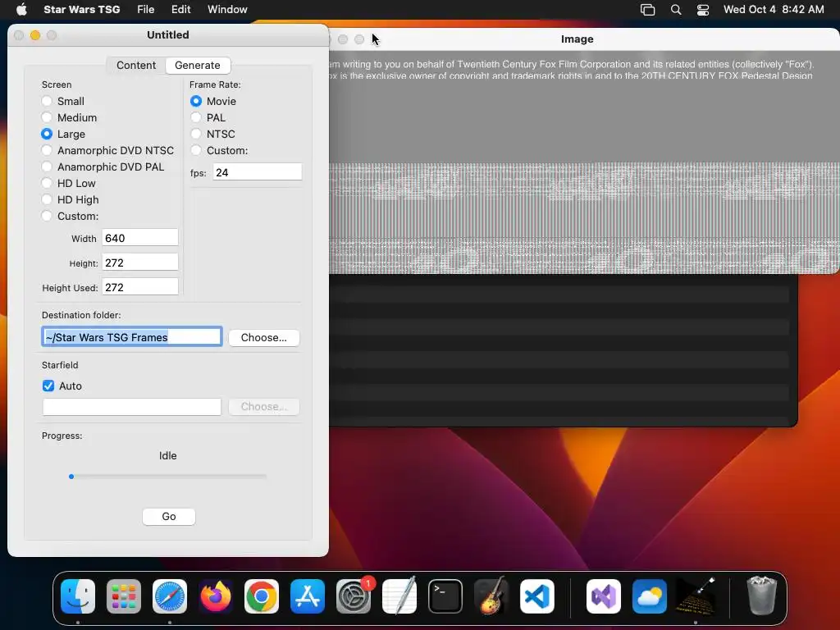
Task: Click the Stage Manager menu bar icon
Action: [648, 10]
